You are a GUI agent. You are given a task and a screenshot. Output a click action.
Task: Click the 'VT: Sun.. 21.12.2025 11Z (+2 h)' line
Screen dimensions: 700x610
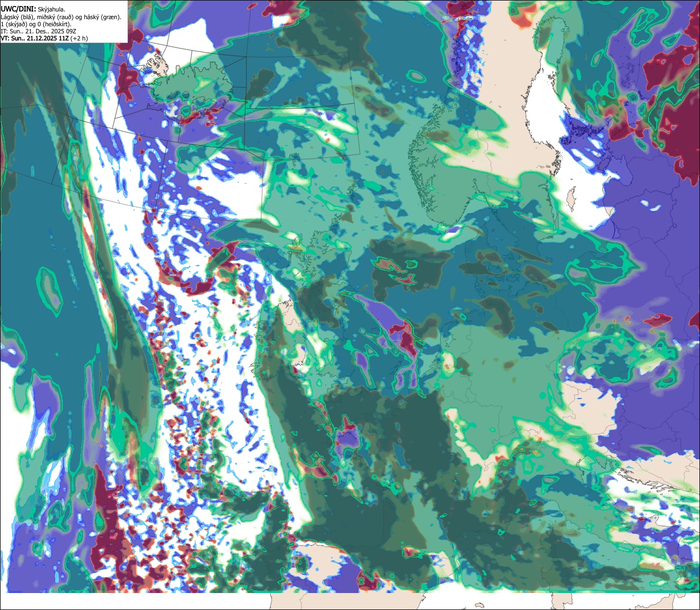44,38
